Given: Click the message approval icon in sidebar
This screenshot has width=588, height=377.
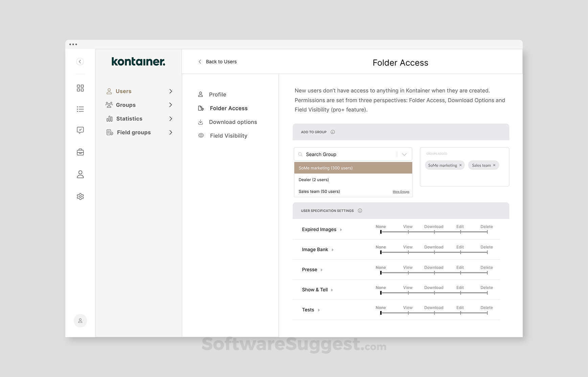Looking at the screenshot, I should click(x=80, y=130).
